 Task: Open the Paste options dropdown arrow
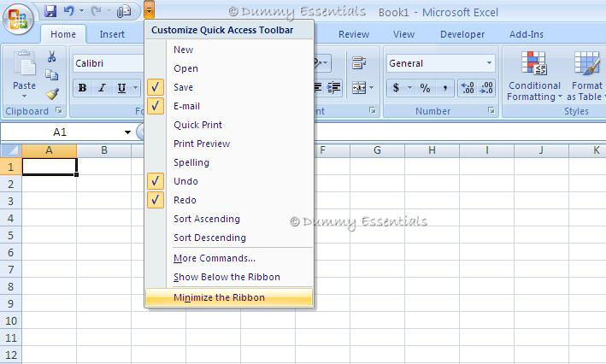[24, 96]
